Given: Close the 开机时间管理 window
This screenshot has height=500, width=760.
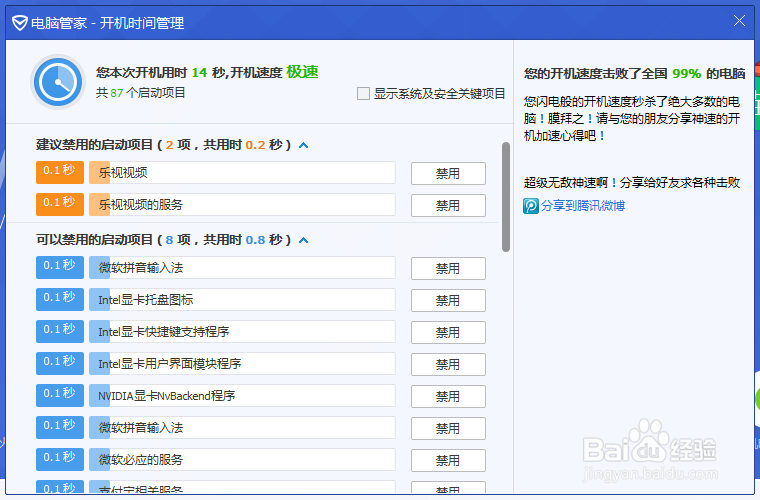Looking at the screenshot, I should tap(739, 21).
